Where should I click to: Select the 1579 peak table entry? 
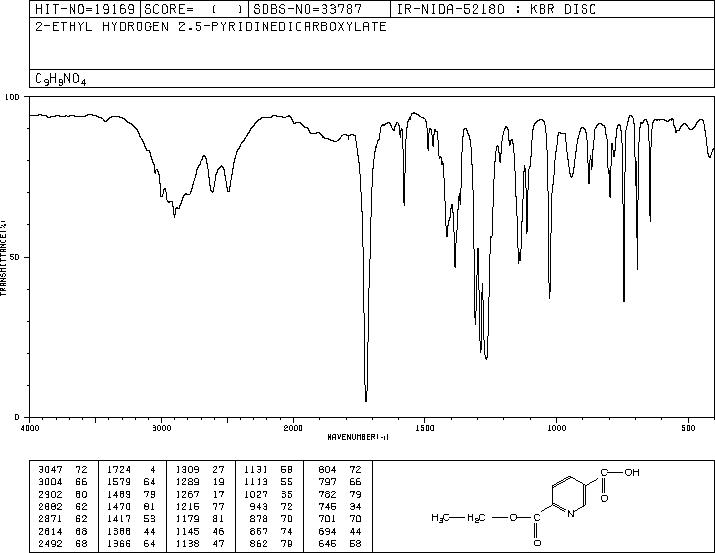pyautogui.click(x=131, y=482)
